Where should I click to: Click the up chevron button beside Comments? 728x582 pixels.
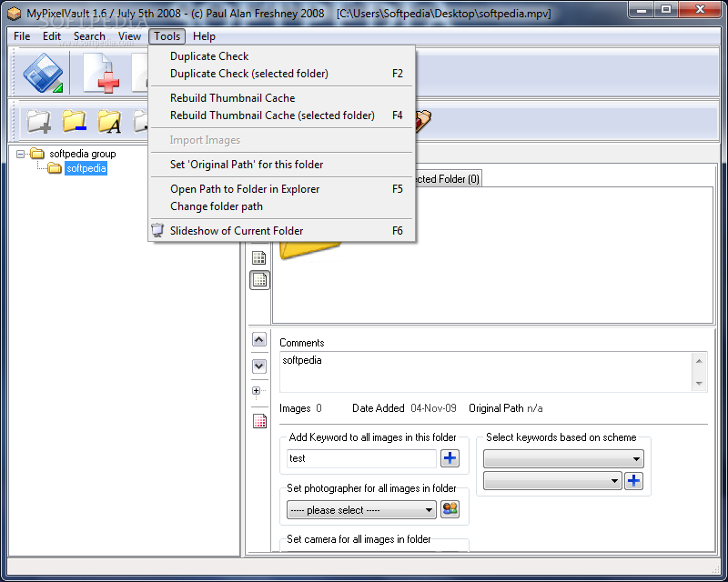pos(259,340)
